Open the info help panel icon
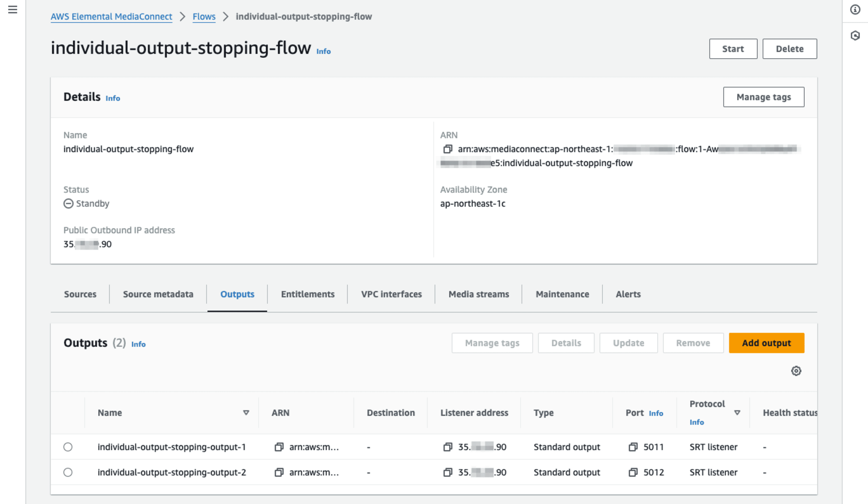Viewport: 868px width, 504px height. tap(855, 10)
